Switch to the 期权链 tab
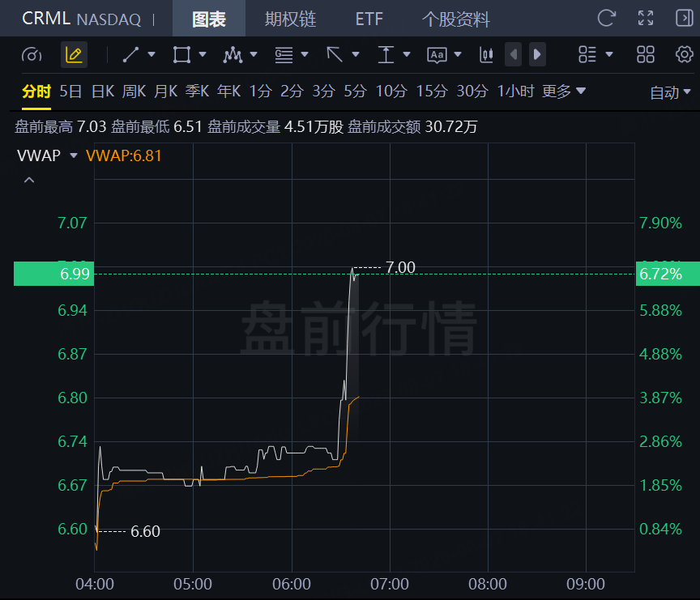 tap(290, 19)
